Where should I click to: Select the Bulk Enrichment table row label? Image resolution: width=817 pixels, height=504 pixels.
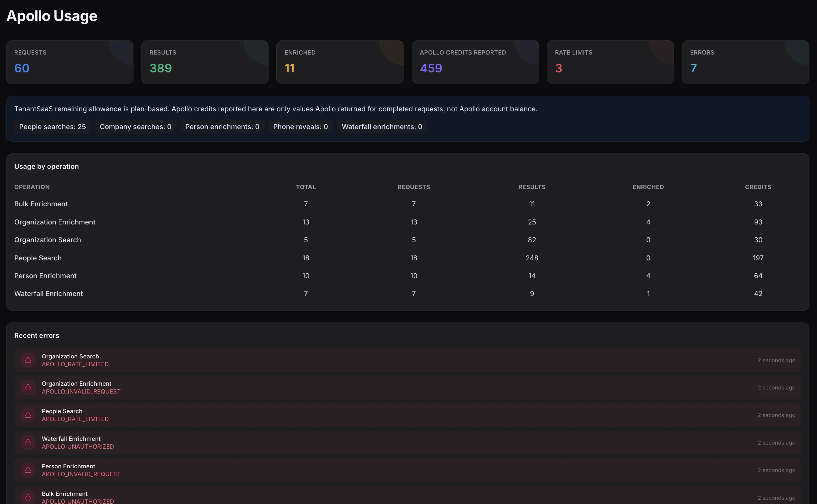(41, 204)
